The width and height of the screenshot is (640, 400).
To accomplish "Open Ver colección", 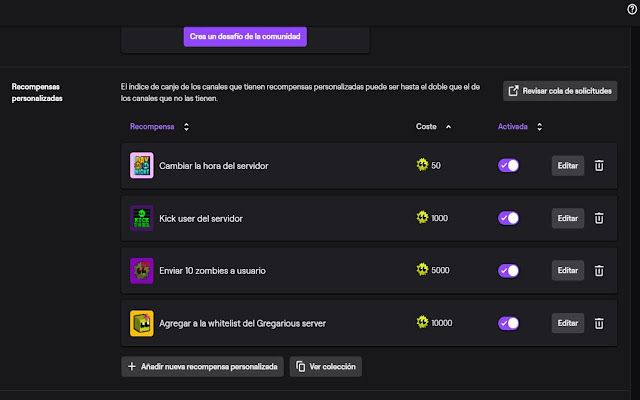I will point(326,367).
